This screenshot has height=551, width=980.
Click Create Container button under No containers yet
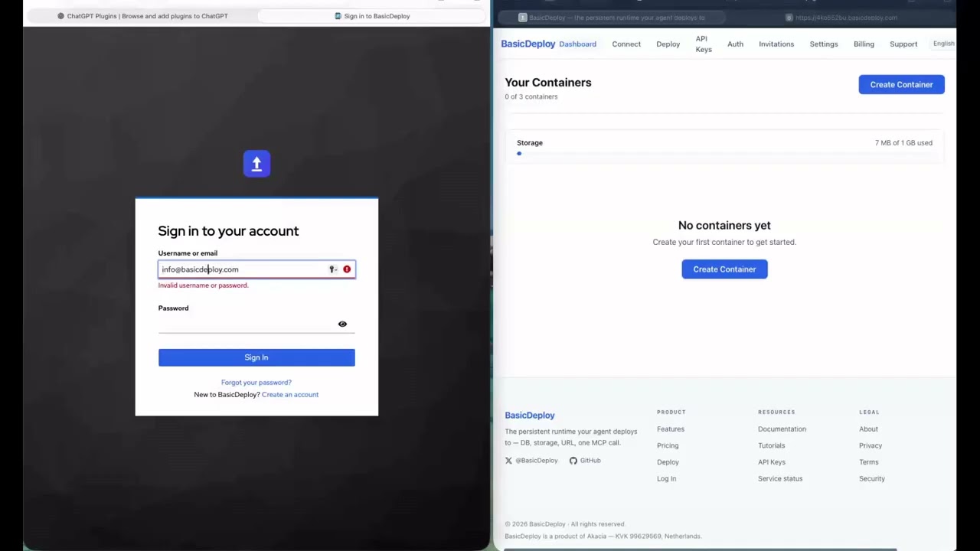(x=724, y=269)
